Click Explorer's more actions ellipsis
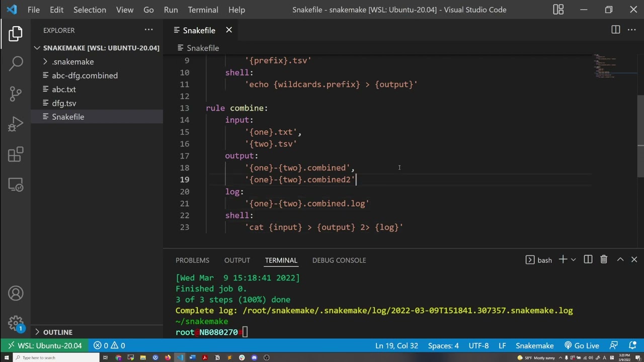The width and height of the screenshot is (644, 362). (x=148, y=30)
